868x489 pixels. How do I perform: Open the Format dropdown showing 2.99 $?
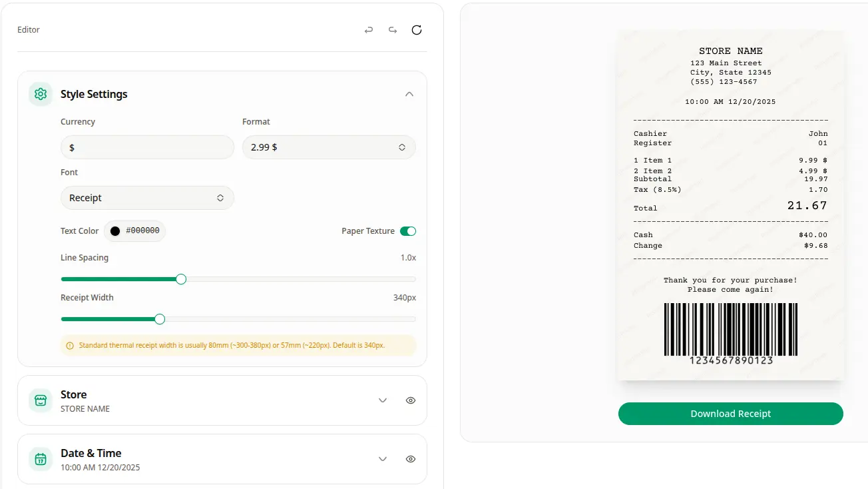click(x=329, y=147)
